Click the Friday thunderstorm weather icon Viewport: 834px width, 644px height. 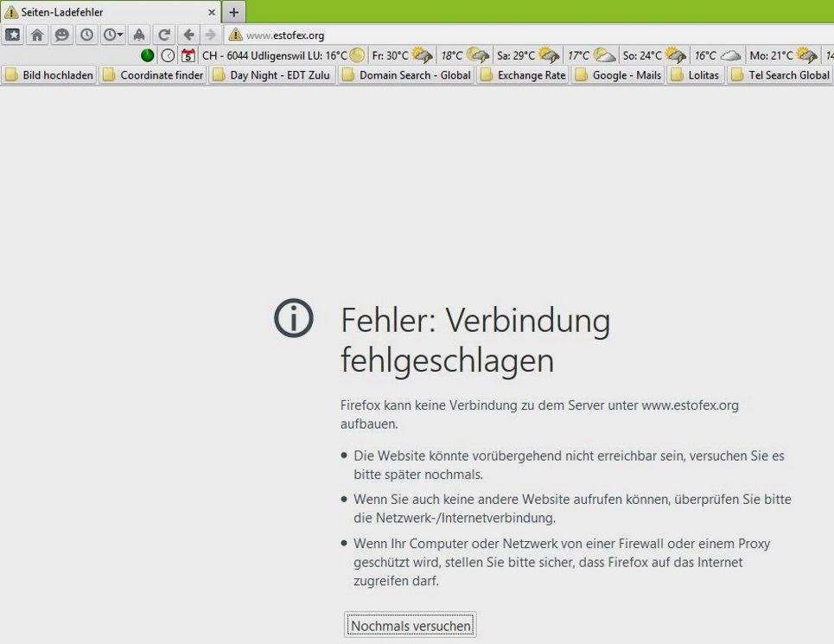[422, 55]
